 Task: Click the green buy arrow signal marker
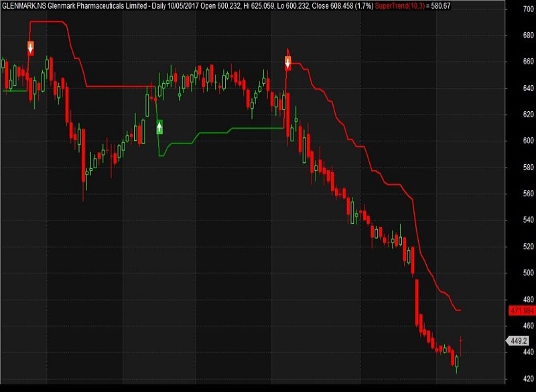coord(159,127)
